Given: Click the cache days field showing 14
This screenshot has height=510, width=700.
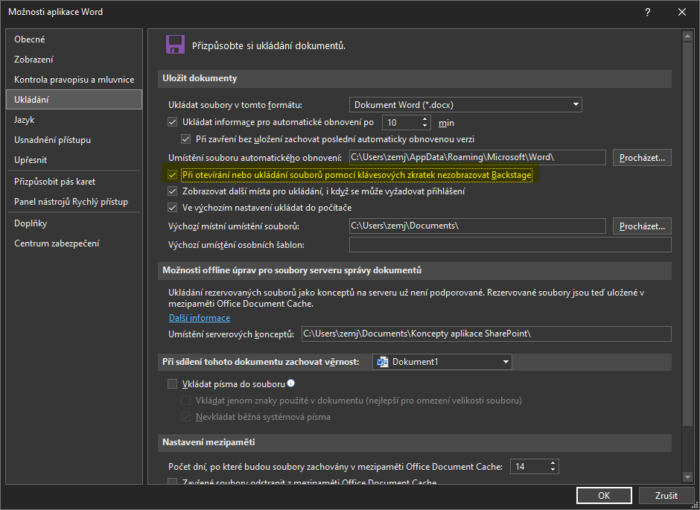Looking at the screenshot, I should pyautogui.click(x=529, y=467).
